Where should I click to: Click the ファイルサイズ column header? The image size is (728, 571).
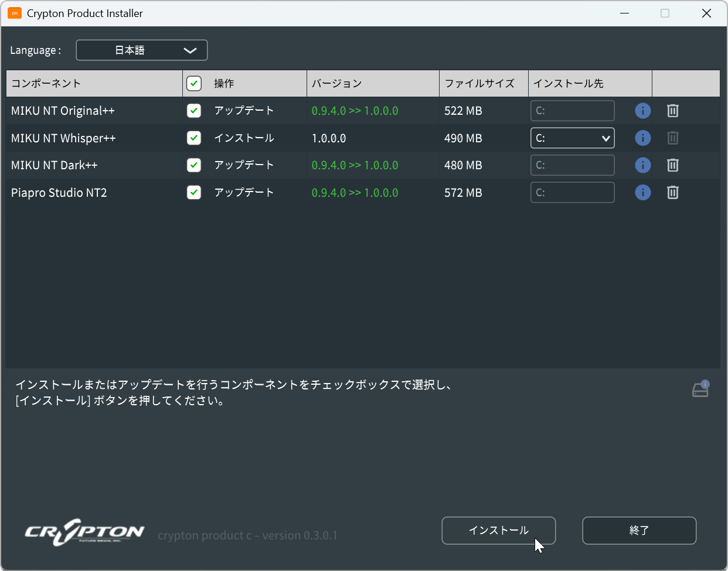pyautogui.click(x=484, y=83)
